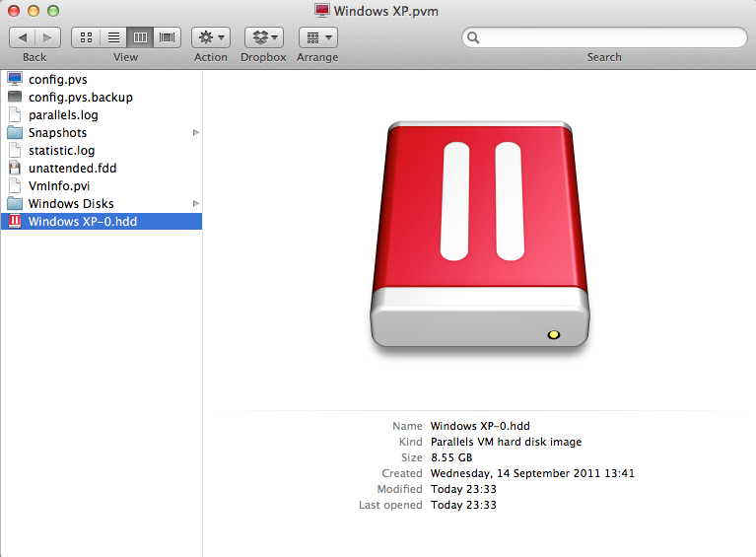Select the statistic.log file name
Viewport: 756px width, 557px height.
[62, 151]
